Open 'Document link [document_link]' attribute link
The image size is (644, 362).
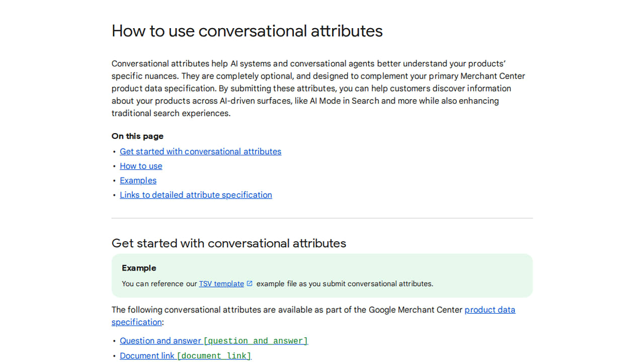click(185, 355)
